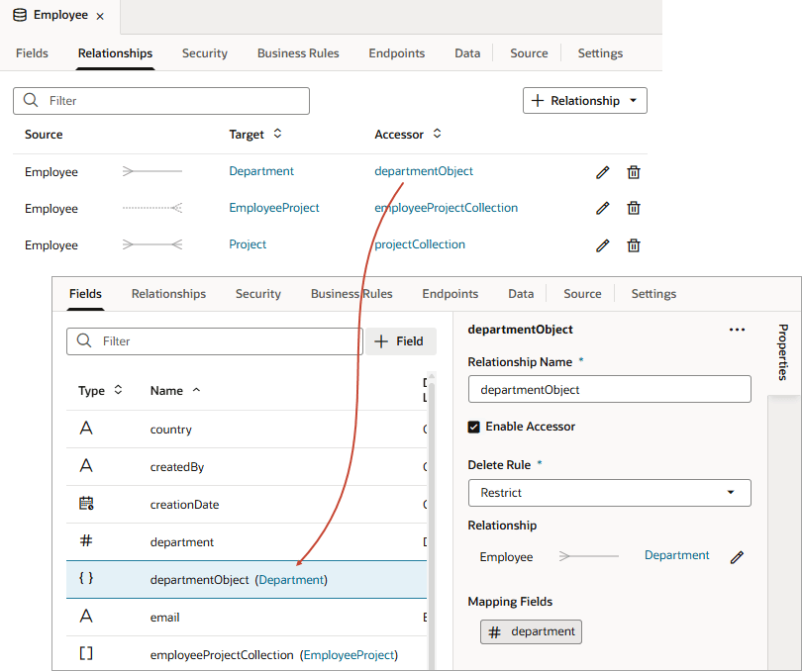Open the Department target link
The width and height of the screenshot is (802, 672).
point(261,171)
